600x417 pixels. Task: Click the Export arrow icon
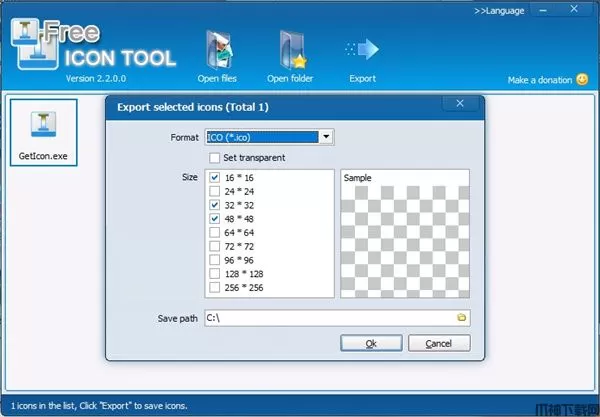(x=362, y=50)
